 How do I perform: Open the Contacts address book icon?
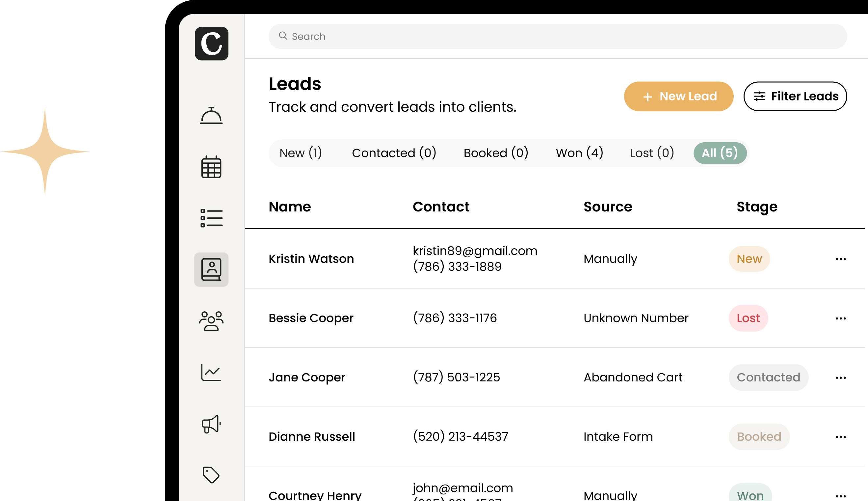(x=211, y=269)
